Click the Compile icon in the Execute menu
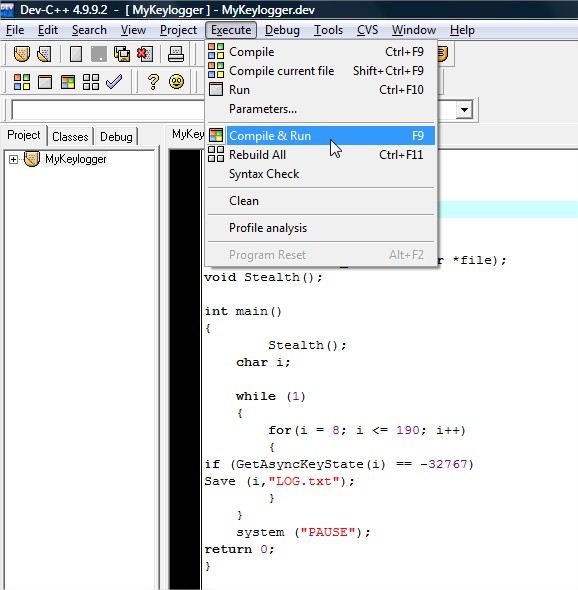The image size is (578, 590). pyautogui.click(x=216, y=51)
